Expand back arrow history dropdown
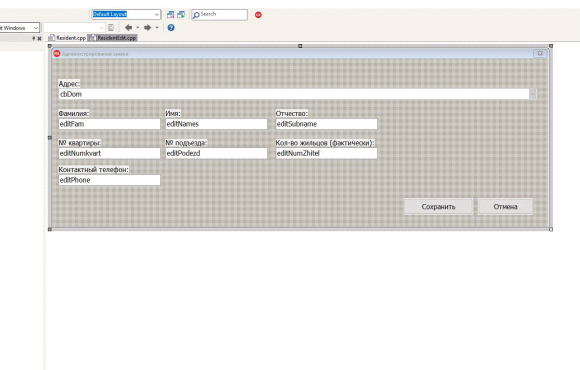 point(138,27)
